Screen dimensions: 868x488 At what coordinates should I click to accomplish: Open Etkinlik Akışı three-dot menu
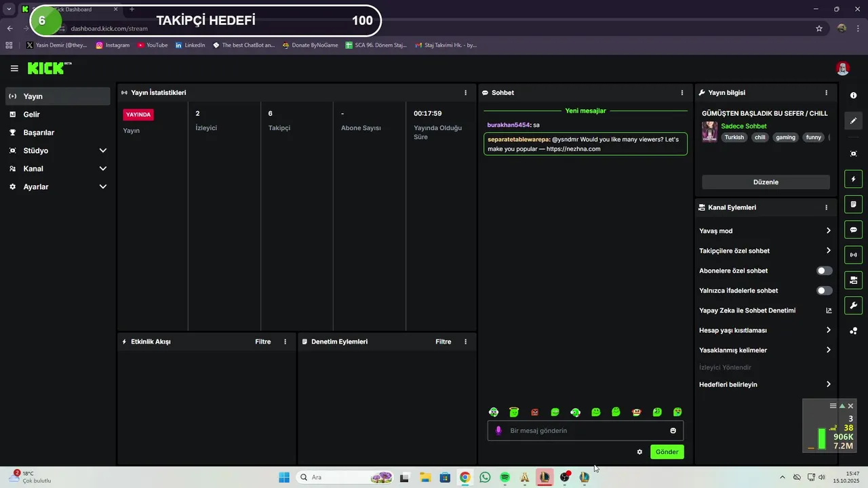click(285, 342)
